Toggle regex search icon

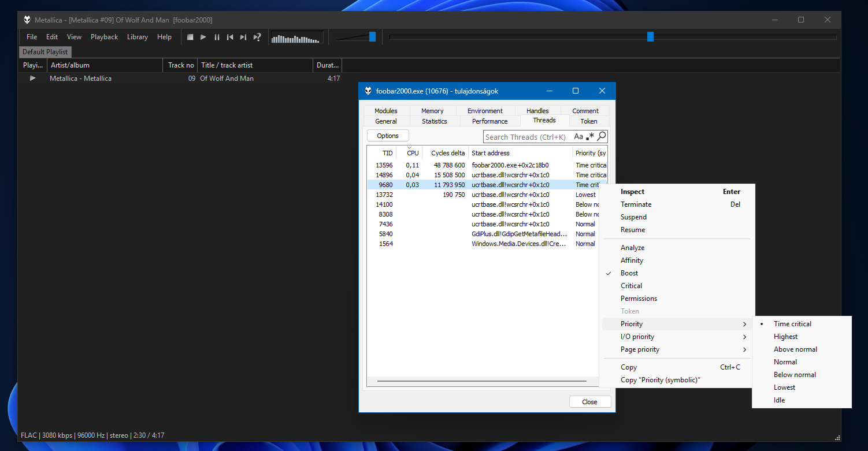coord(590,137)
